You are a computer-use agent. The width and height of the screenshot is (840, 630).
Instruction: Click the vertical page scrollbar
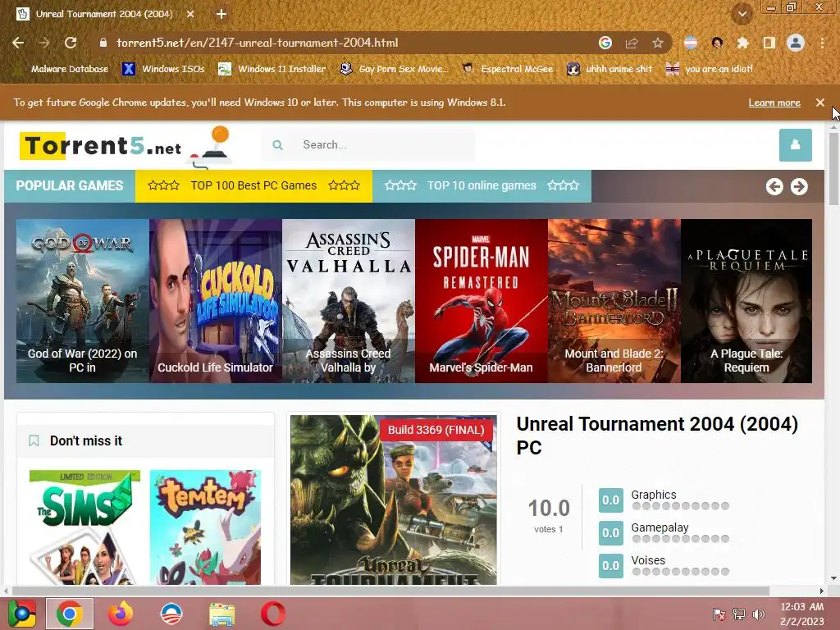pos(833,170)
